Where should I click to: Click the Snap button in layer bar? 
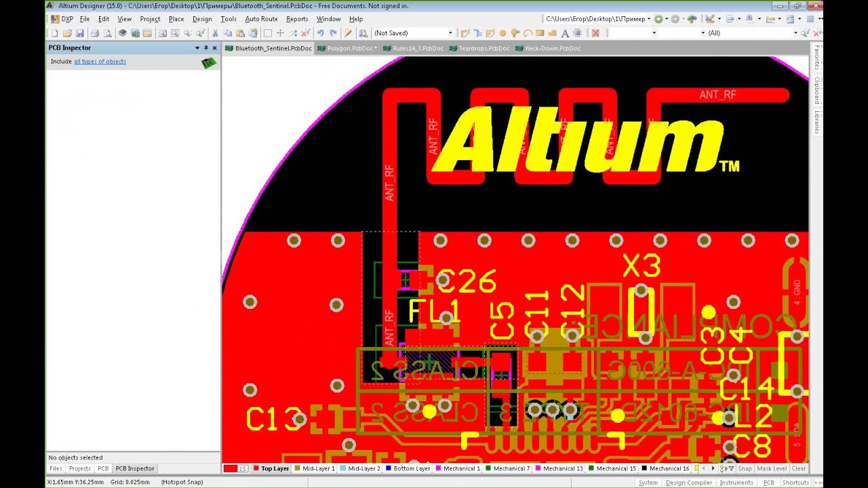click(x=745, y=468)
